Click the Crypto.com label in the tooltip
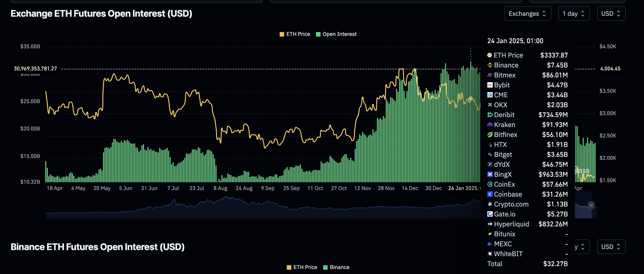The width and height of the screenshot is (644, 274). tap(511, 204)
